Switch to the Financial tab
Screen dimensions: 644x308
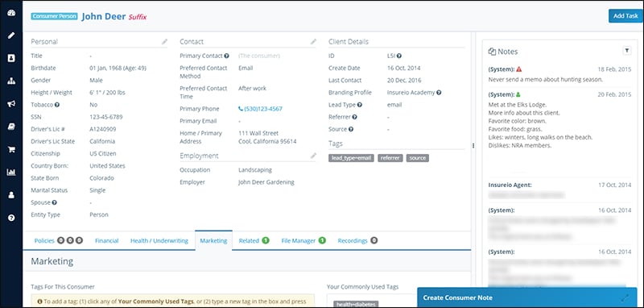pyautogui.click(x=107, y=240)
